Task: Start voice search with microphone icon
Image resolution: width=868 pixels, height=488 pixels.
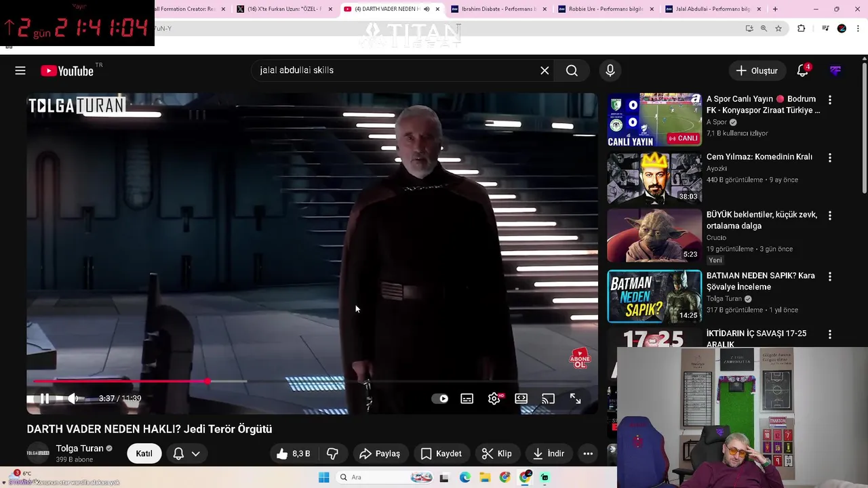Action: click(610, 70)
